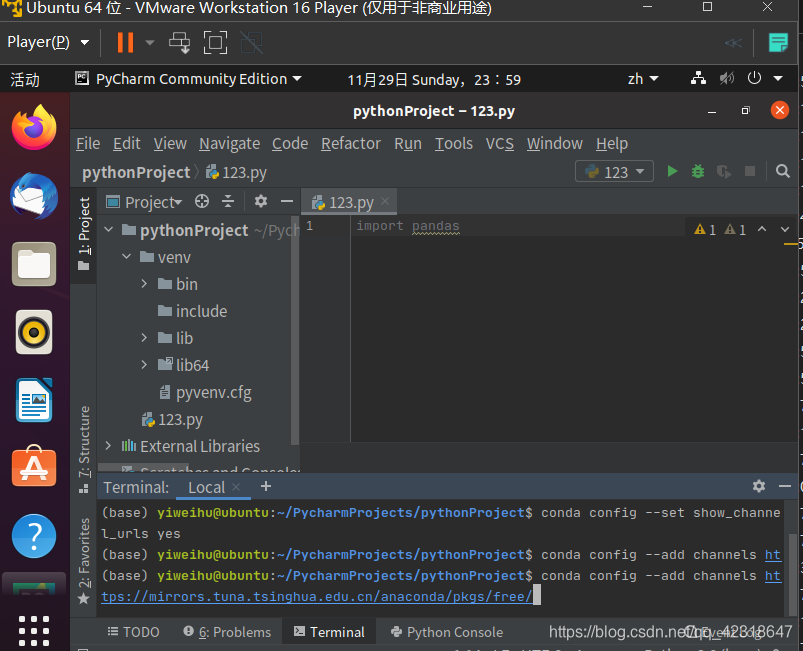The height and width of the screenshot is (651, 803).
Task: Open LibreOffice Writer from dock
Action: coord(34,400)
